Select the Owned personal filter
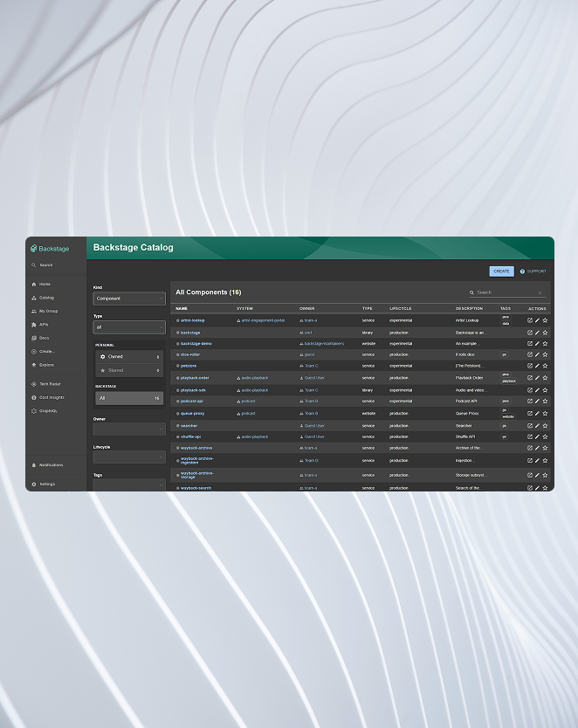Screen dimensions: 578x728 129,356
